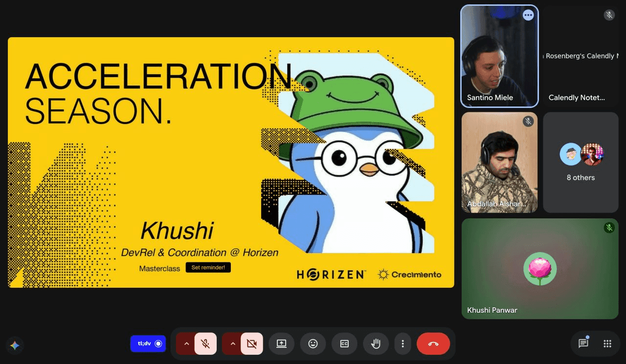Toggle closed captions
Screen dimensions: 626x364
click(x=344, y=343)
